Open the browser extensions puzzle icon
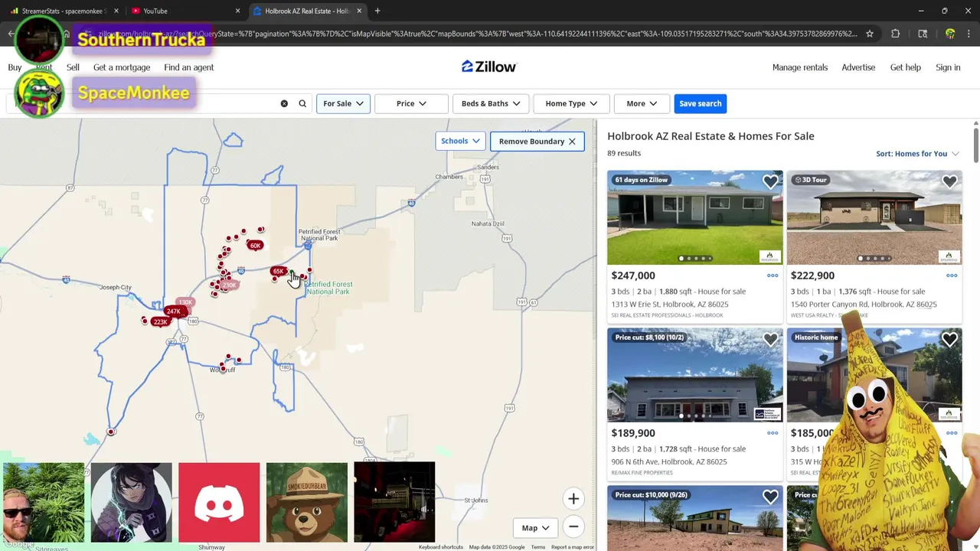Screen dimensions: 980x551 pyautogui.click(x=895, y=34)
